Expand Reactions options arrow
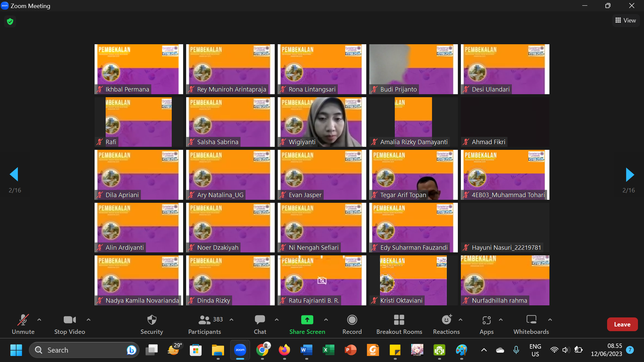This screenshot has height=362, width=644. (461, 320)
